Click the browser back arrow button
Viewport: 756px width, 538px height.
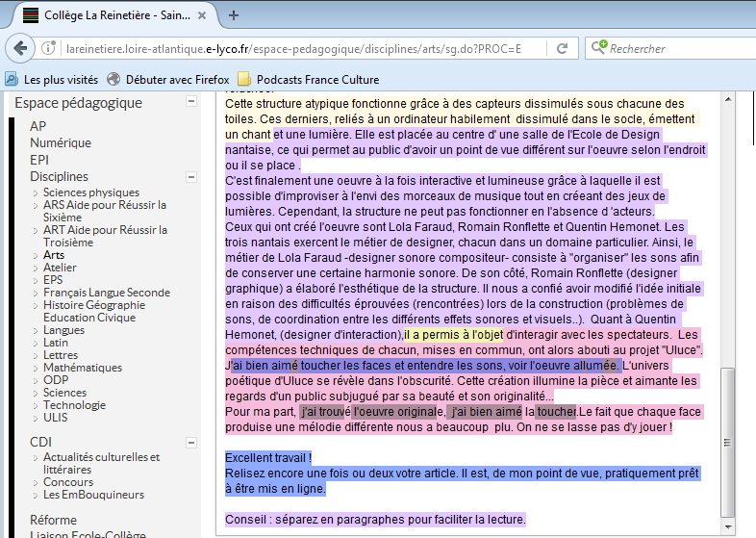(x=19, y=48)
